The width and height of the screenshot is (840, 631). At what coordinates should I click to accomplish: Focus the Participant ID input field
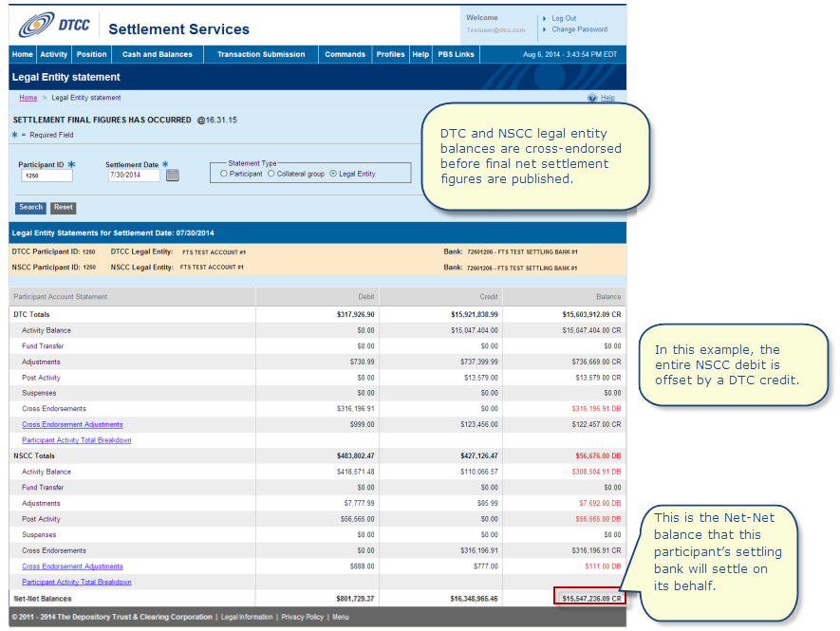click(x=47, y=176)
